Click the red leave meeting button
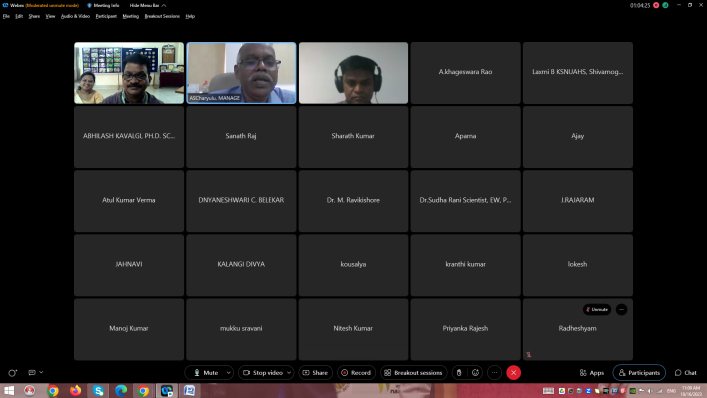 [513, 373]
